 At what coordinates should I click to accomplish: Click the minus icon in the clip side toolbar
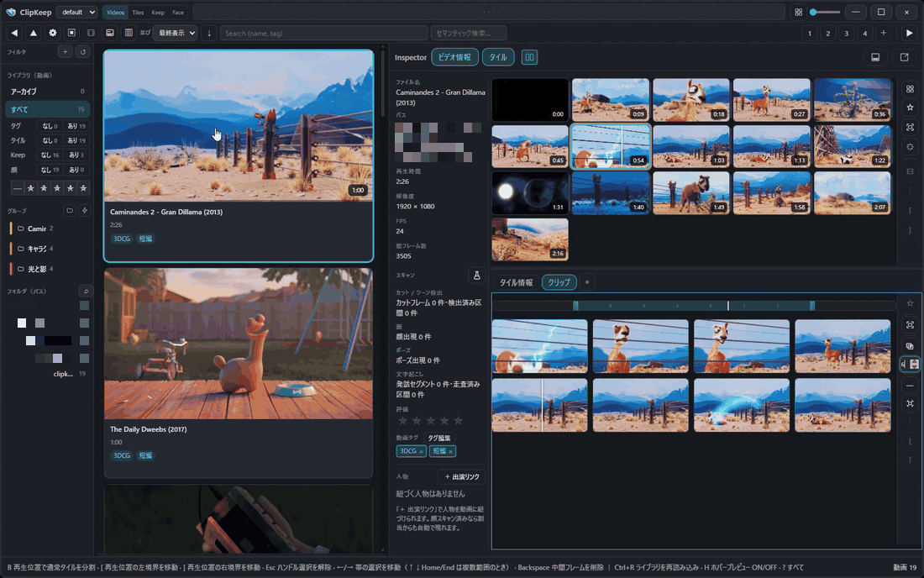click(x=910, y=386)
